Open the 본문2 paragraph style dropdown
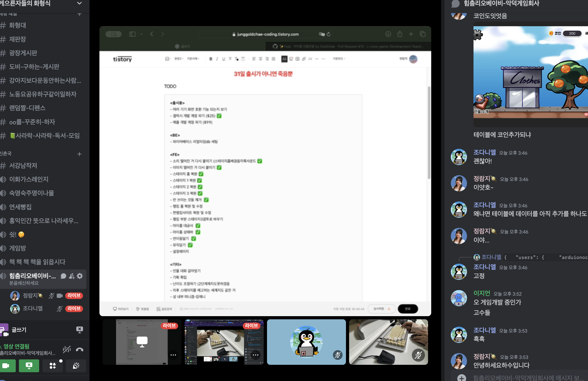This screenshot has height=381, width=588. pyautogui.click(x=179, y=59)
